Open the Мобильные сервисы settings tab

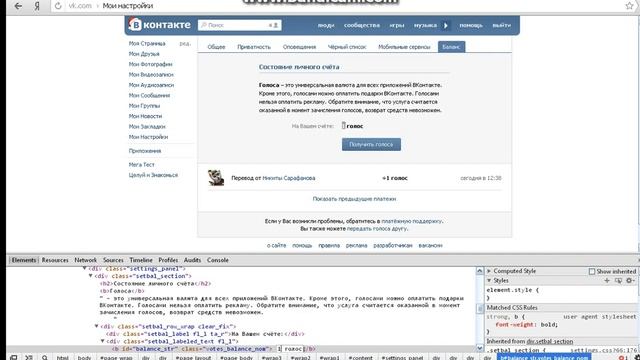(x=404, y=47)
